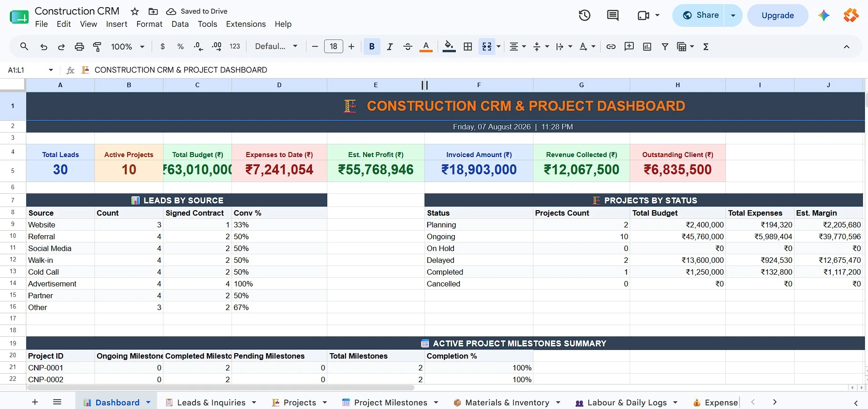Click the formula bar content
This screenshot has height=409, width=868.
(x=181, y=70)
